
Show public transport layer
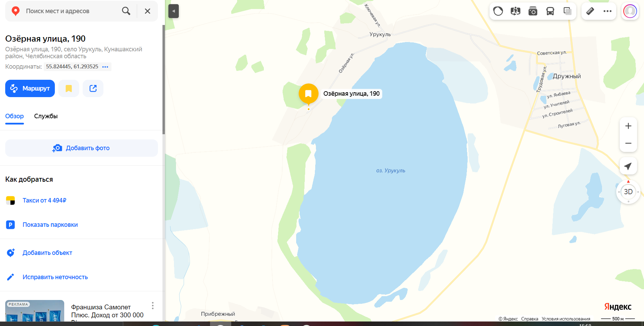pyautogui.click(x=550, y=11)
